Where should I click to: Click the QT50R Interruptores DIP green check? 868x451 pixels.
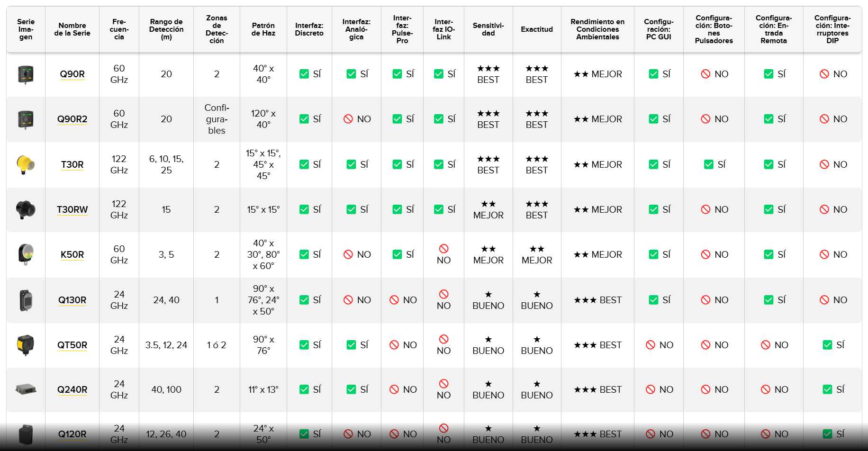pyautogui.click(x=827, y=345)
